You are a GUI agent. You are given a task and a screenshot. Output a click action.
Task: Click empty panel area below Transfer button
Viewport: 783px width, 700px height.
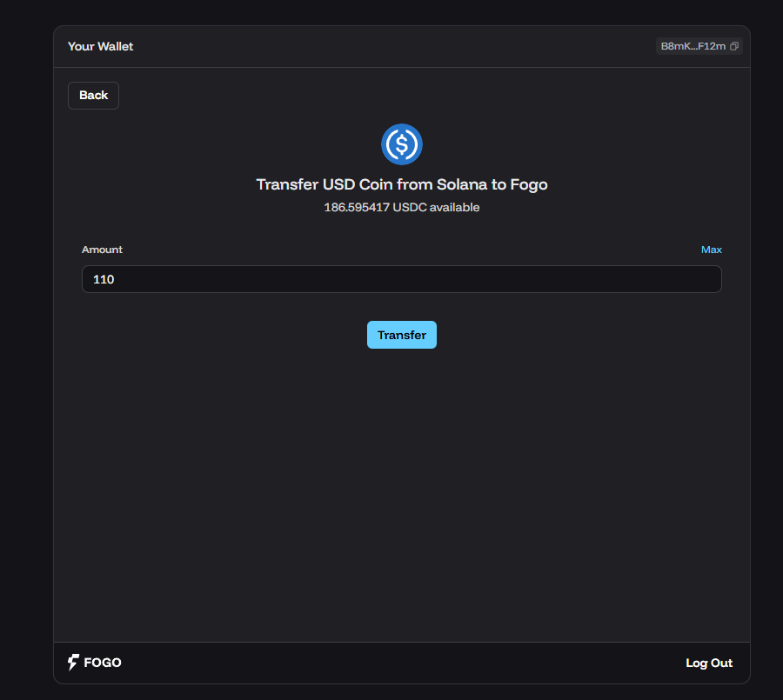click(x=402, y=487)
